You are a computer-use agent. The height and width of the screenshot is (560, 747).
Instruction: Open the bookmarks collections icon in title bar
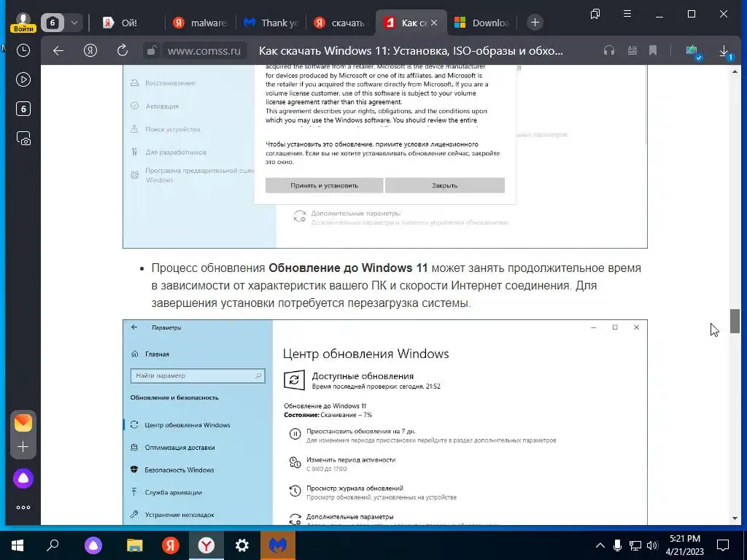point(595,15)
